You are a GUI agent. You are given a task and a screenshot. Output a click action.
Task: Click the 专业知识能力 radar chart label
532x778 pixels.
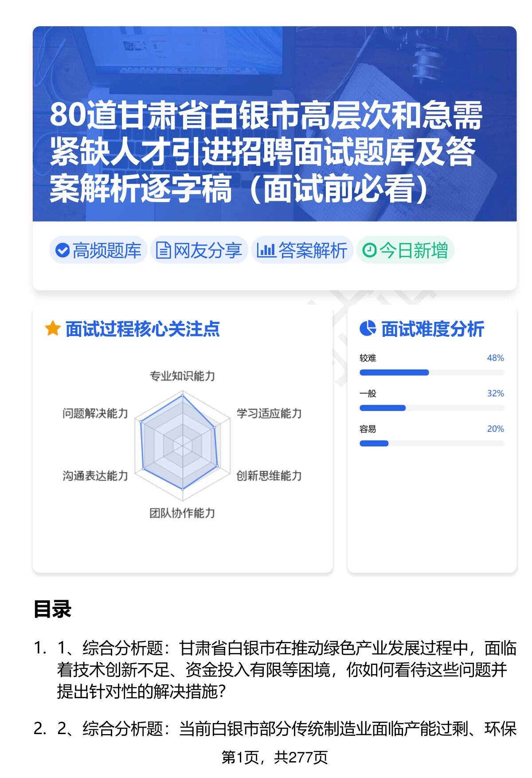tap(182, 376)
